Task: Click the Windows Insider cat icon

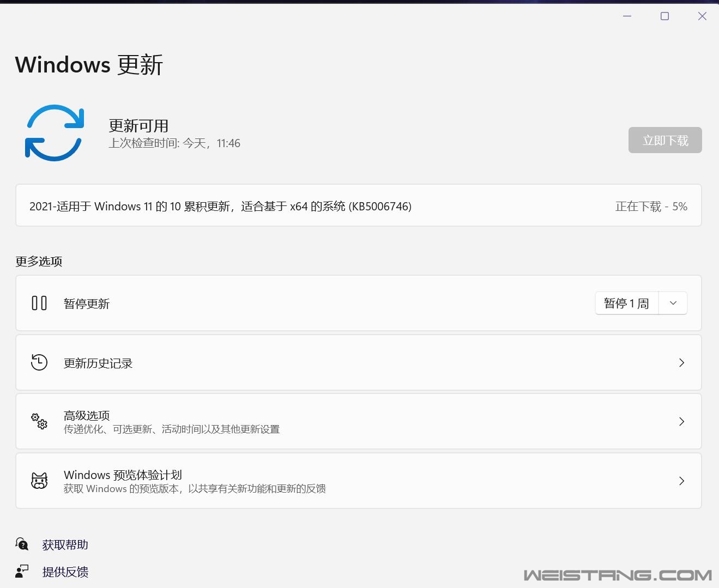Action: [x=39, y=481]
